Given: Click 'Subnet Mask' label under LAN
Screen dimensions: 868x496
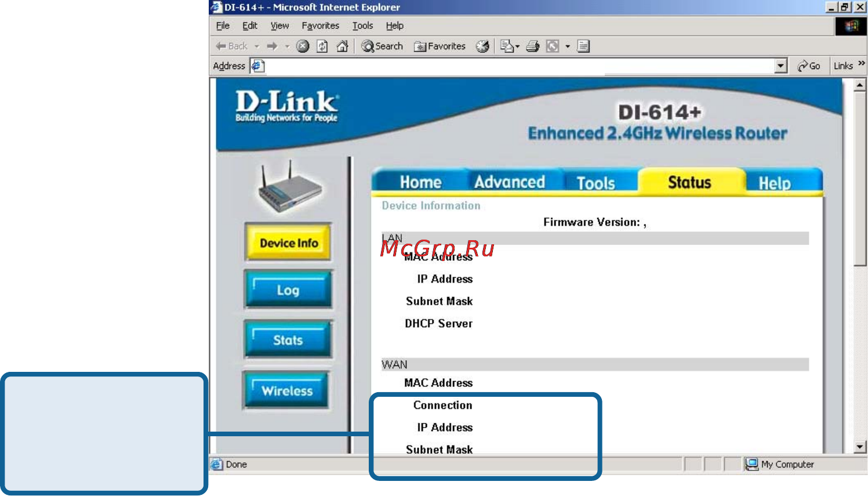Looking at the screenshot, I should 439,301.
